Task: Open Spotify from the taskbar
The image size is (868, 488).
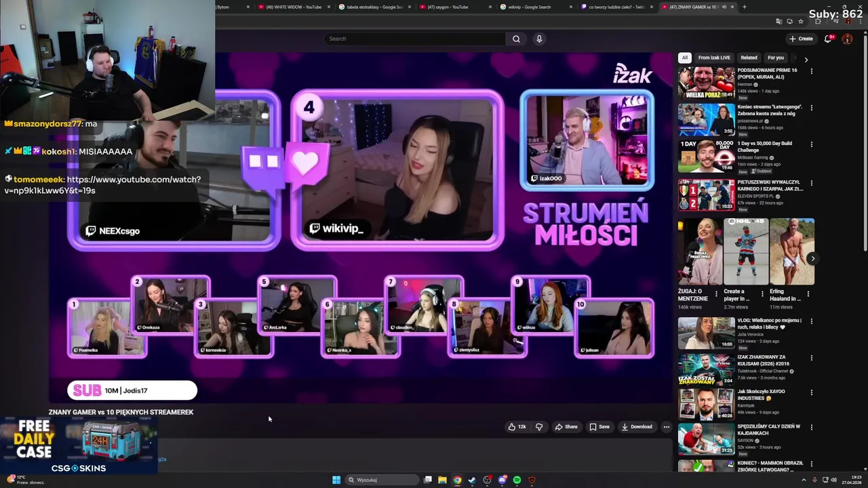Action: [517, 480]
